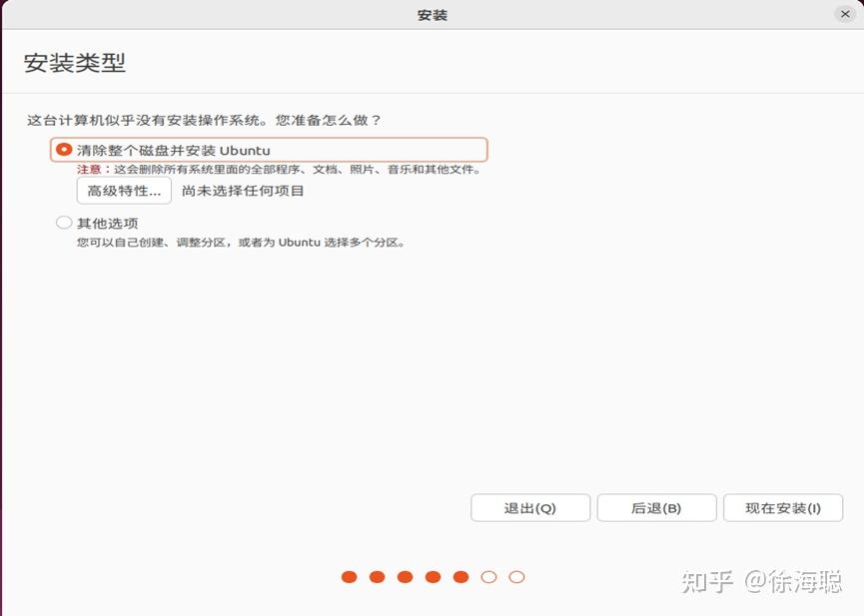Click the currently highlighted fifth progress dot
Screen dimensions: 864x616
tap(460, 576)
